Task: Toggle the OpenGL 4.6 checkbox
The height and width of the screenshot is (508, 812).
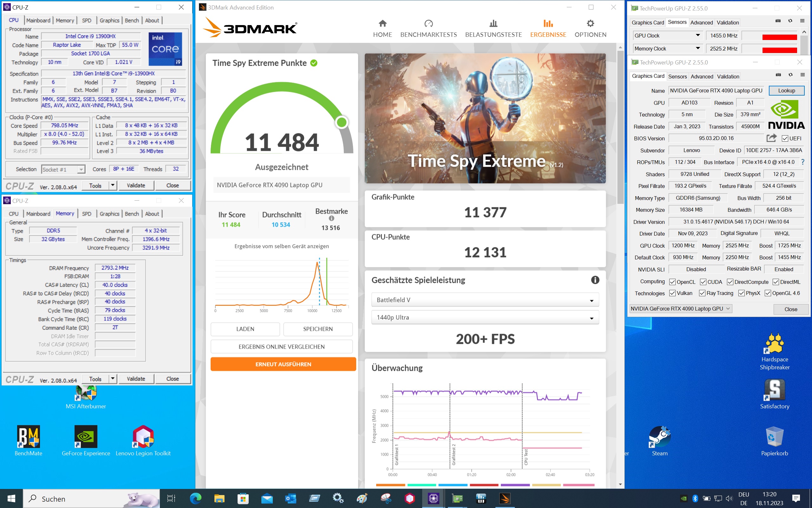Action: click(x=767, y=293)
